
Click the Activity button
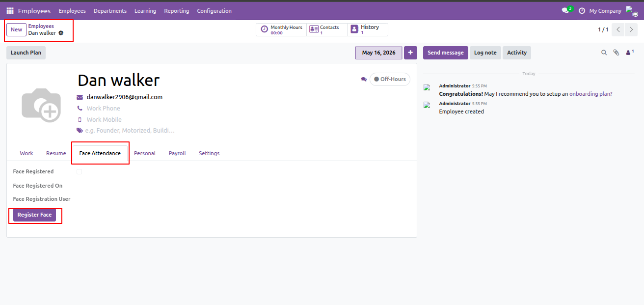(x=517, y=53)
